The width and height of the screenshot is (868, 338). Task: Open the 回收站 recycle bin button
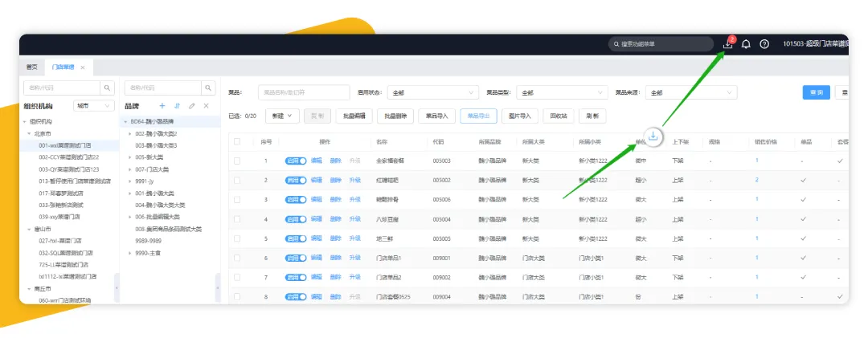(558, 116)
